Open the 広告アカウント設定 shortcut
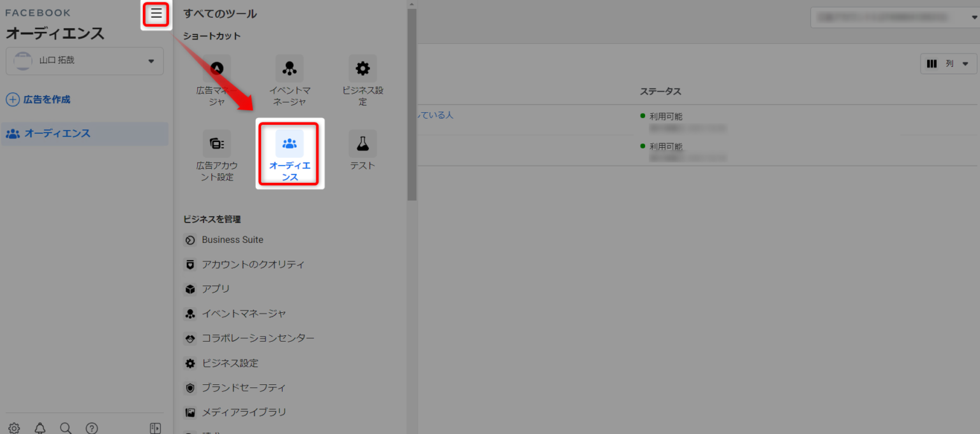The height and width of the screenshot is (434, 980). pos(217,156)
